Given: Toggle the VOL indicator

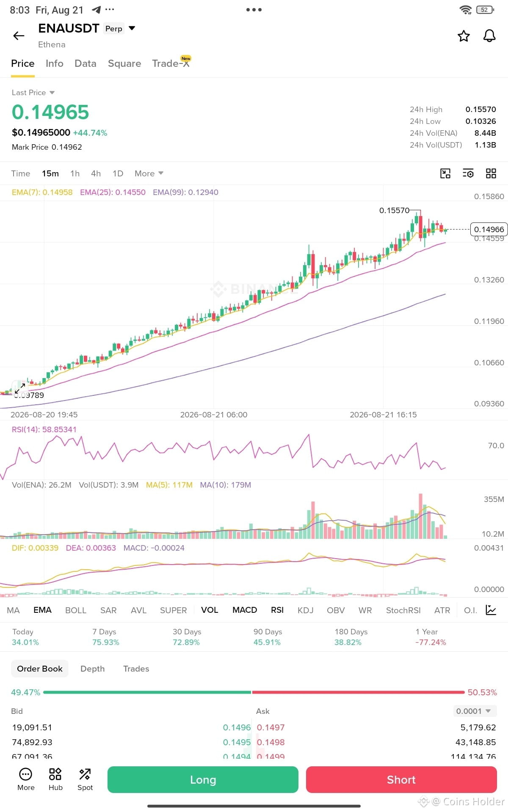Looking at the screenshot, I should [x=210, y=610].
